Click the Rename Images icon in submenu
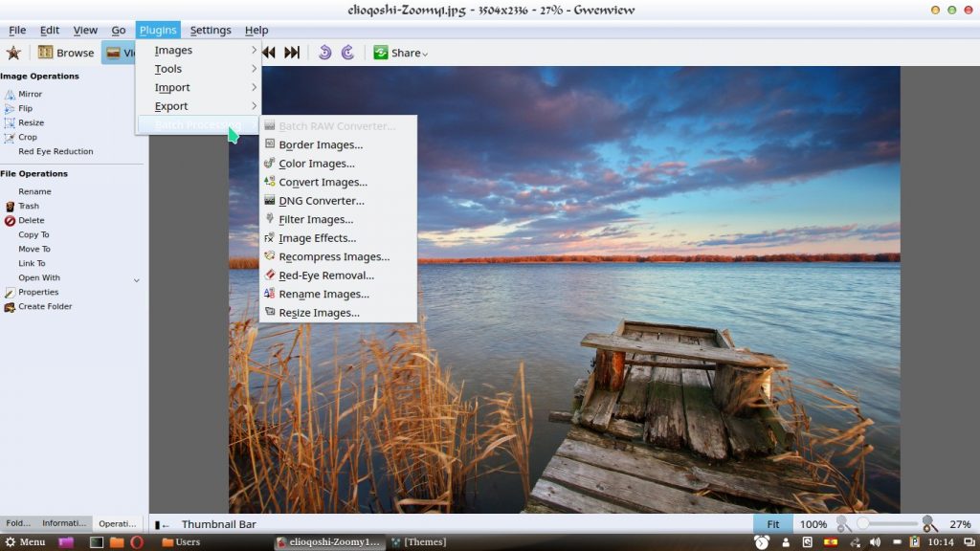Image resolution: width=980 pixels, height=551 pixels. coord(269,294)
